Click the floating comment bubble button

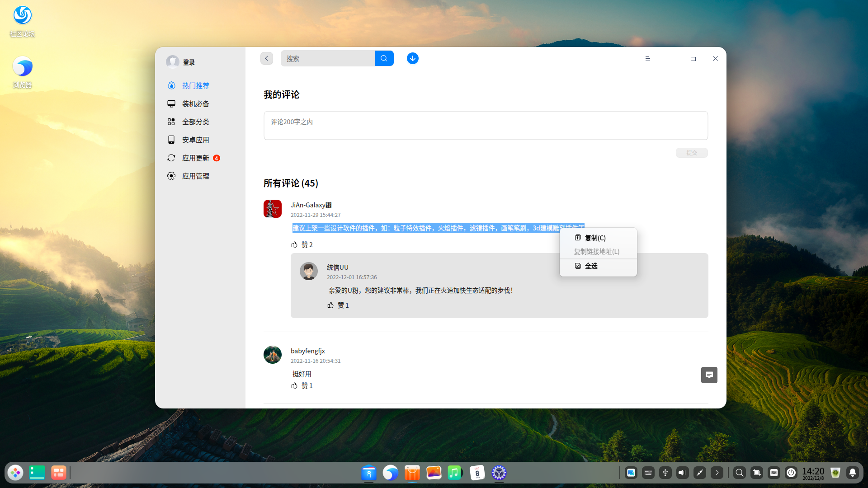point(709,375)
